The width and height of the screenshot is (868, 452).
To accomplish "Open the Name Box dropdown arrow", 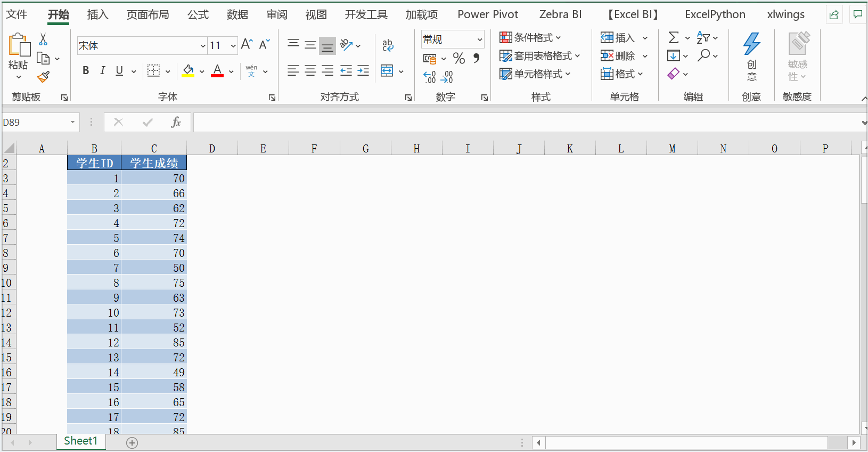I will click(x=72, y=122).
